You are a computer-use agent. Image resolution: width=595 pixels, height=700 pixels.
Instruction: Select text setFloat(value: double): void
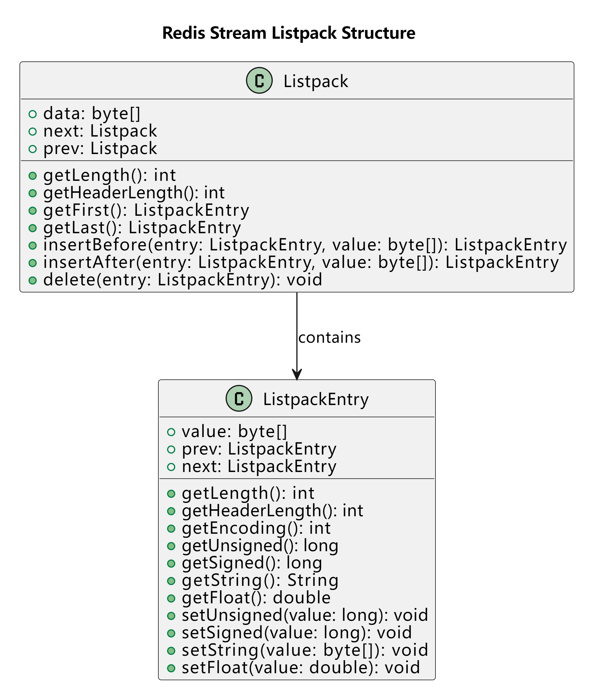pos(301,668)
